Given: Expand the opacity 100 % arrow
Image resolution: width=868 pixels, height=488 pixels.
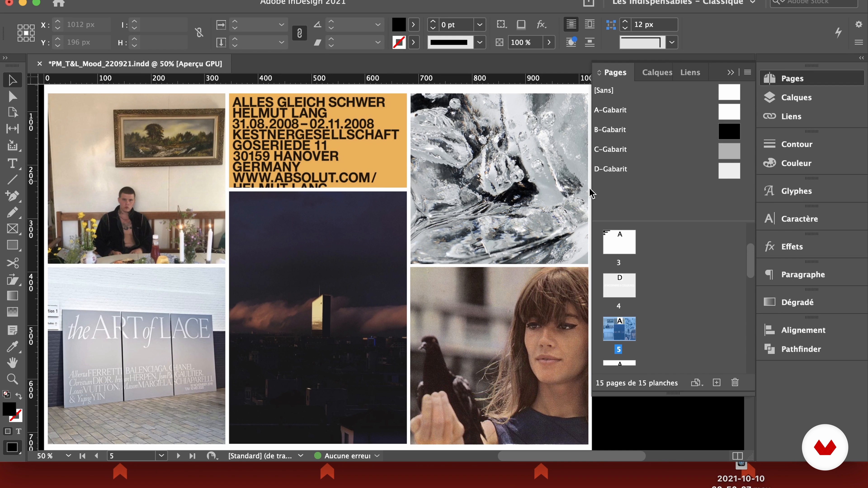Looking at the screenshot, I should [549, 42].
